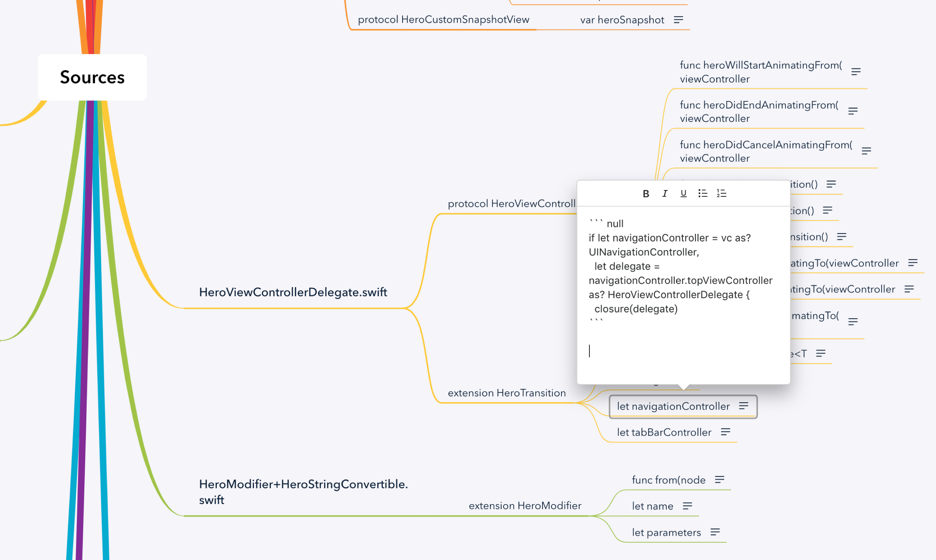Open note icon beside let tabBarController

pos(725,432)
